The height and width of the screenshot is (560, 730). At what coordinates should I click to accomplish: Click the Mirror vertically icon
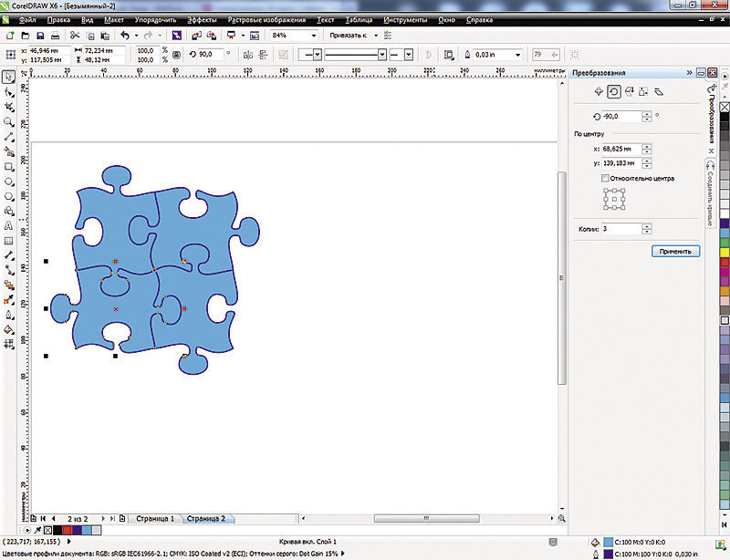(263, 55)
